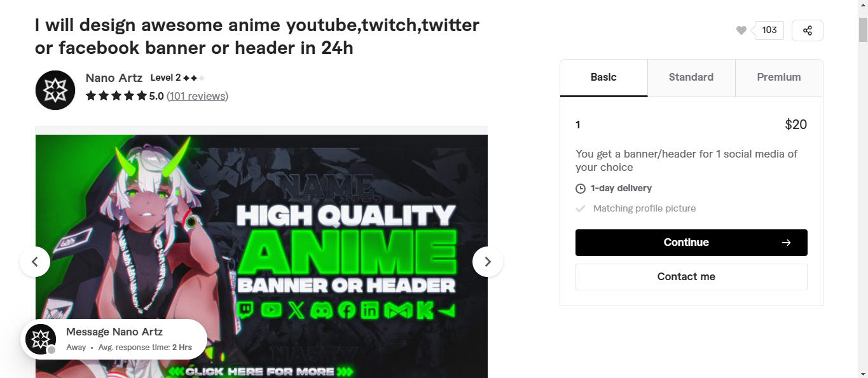
Task: Click the avatar in Message Nano Artz popup
Action: tap(41, 339)
